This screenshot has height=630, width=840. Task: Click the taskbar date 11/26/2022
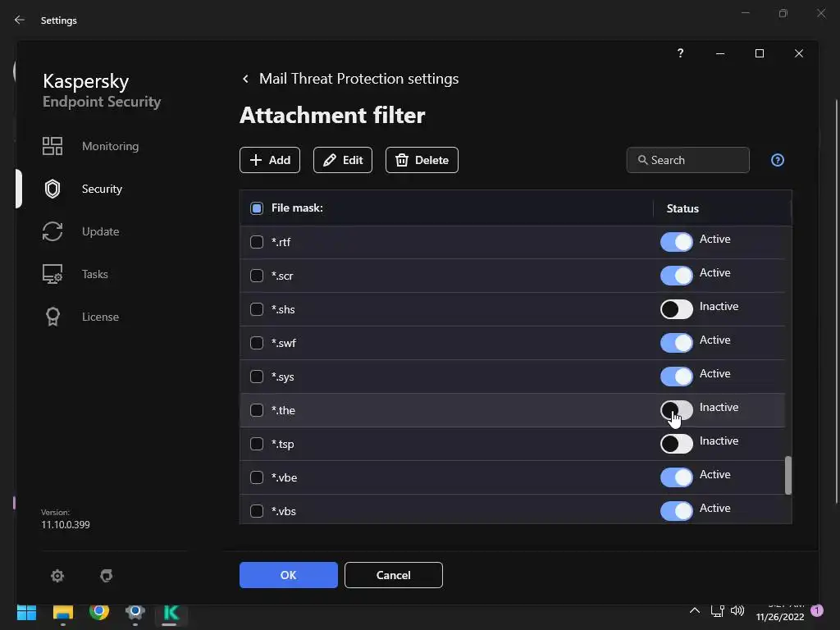[x=780, y=617]
